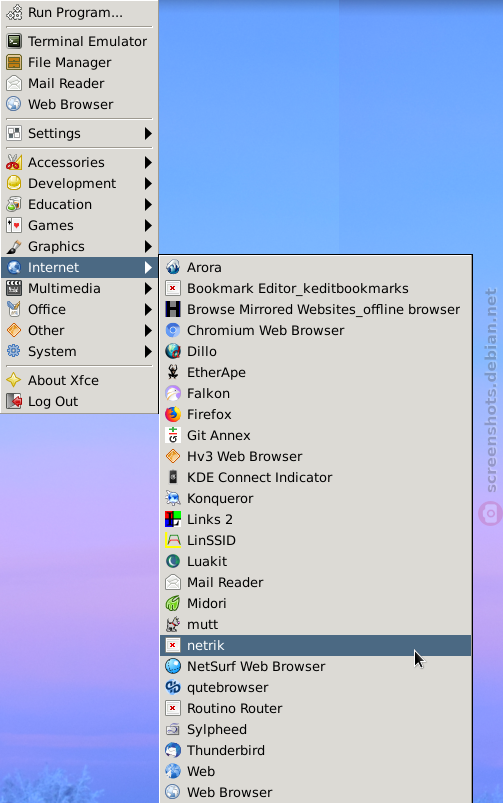
Task: Open the Graphics menu category
Action: coord(79,246)
